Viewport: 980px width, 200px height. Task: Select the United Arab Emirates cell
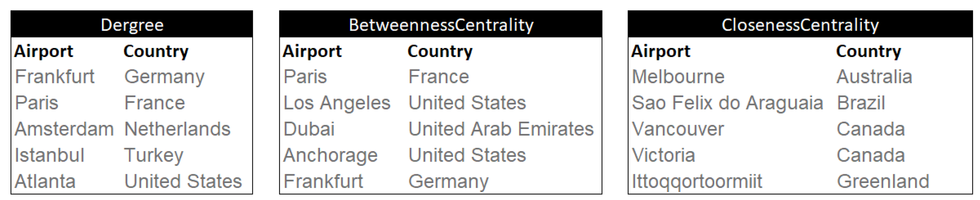point(501,129)
